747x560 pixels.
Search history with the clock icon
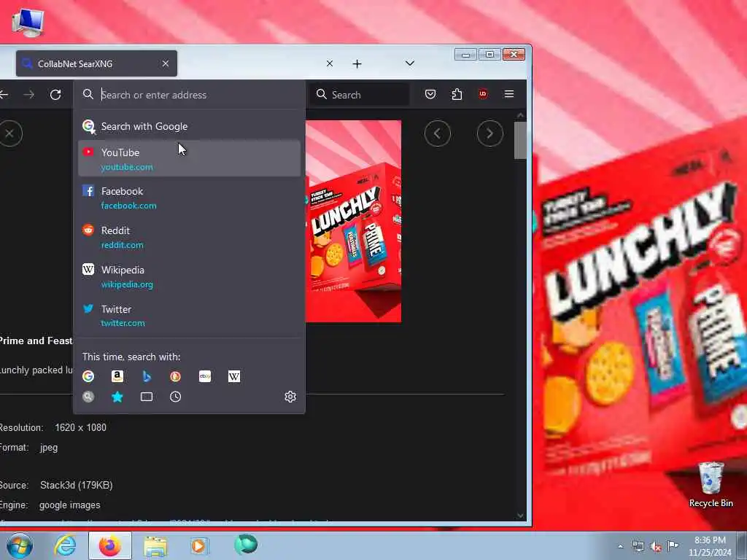point(175,397)
